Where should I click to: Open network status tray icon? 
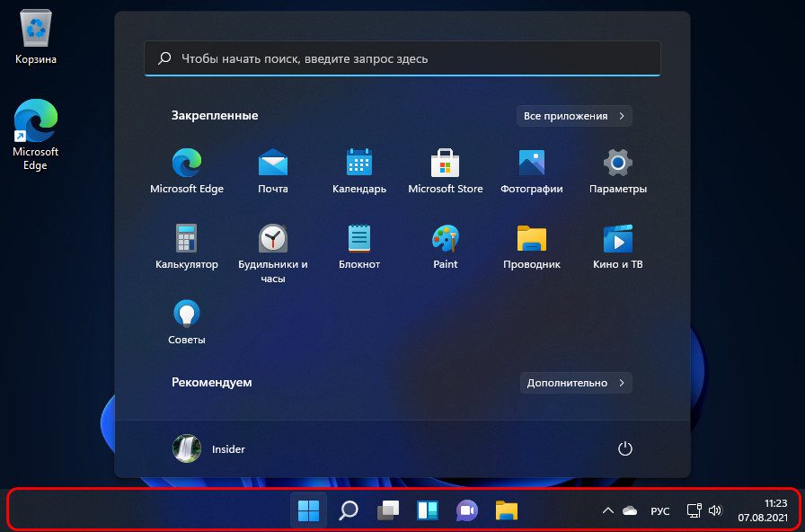pyautogui.click(x=694, y=510)
